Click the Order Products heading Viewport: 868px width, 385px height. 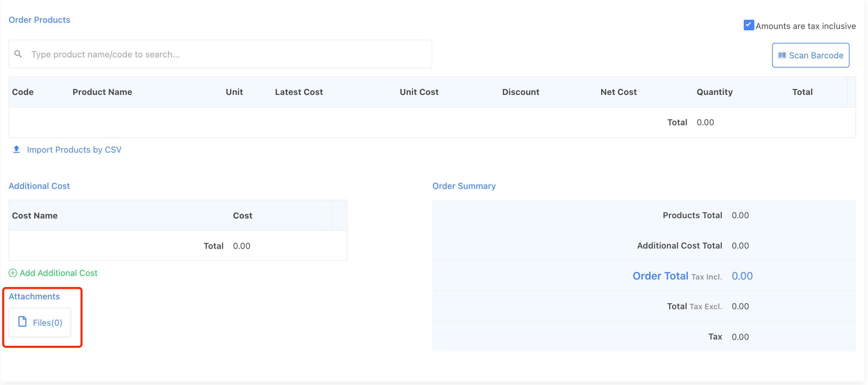(x=39, y=20)
